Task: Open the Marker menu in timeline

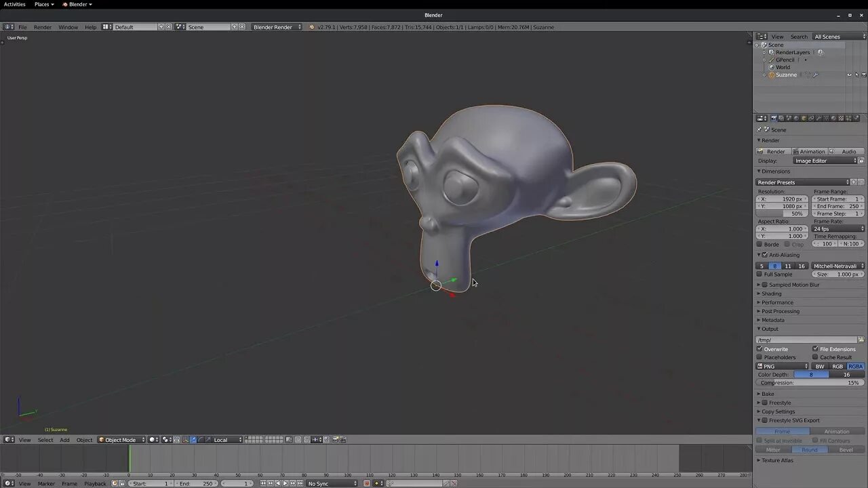Action: pyautogui.click(x=46, y=483)
